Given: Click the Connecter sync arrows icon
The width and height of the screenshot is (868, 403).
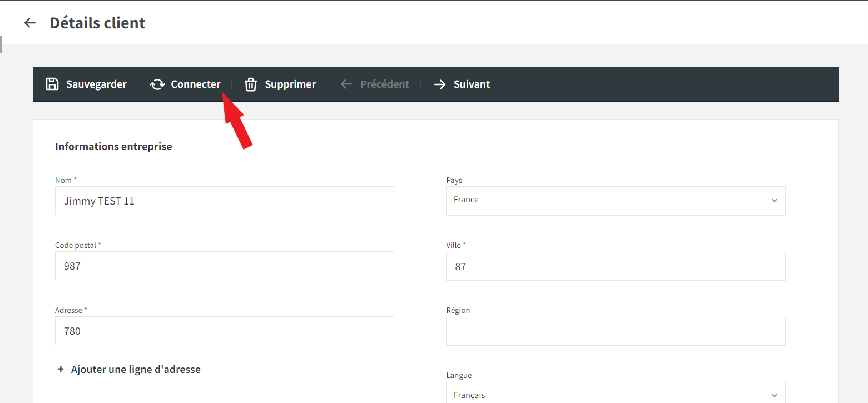Looking at the screenshot, I should tap(157, 84).
